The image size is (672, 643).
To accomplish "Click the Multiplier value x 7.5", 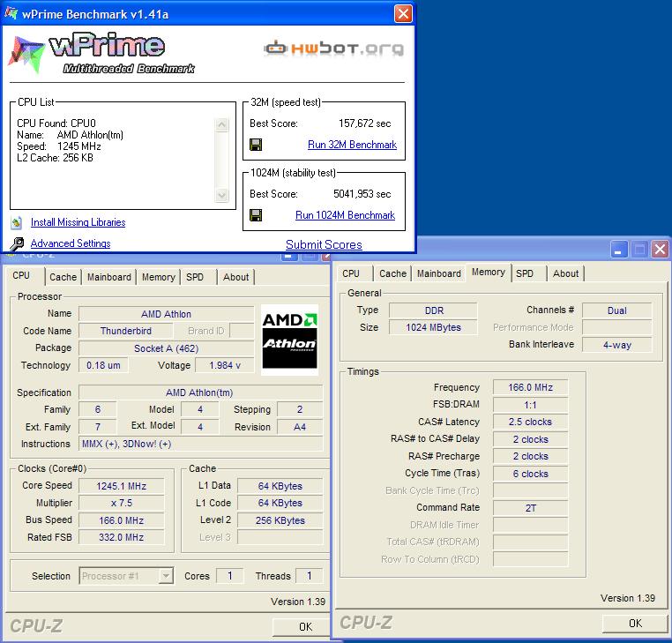I will click(x=122, y=504).
